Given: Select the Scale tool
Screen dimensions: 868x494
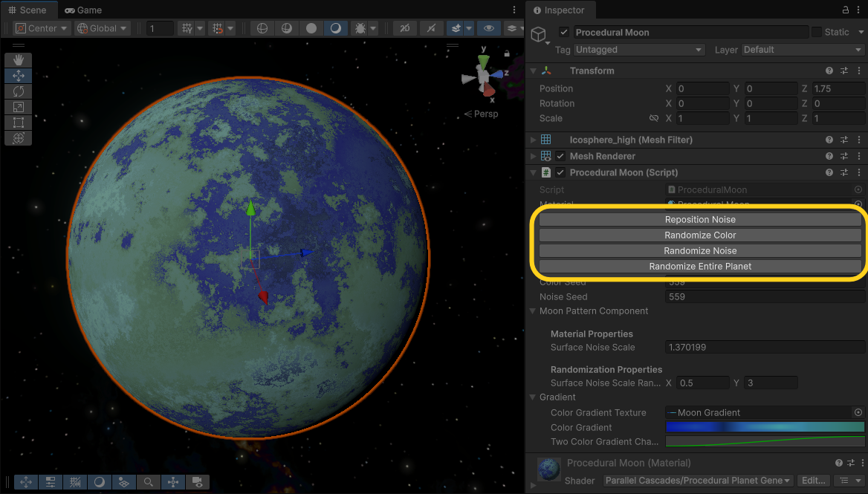Looking at the screenshot, I should tap(18, 106).
